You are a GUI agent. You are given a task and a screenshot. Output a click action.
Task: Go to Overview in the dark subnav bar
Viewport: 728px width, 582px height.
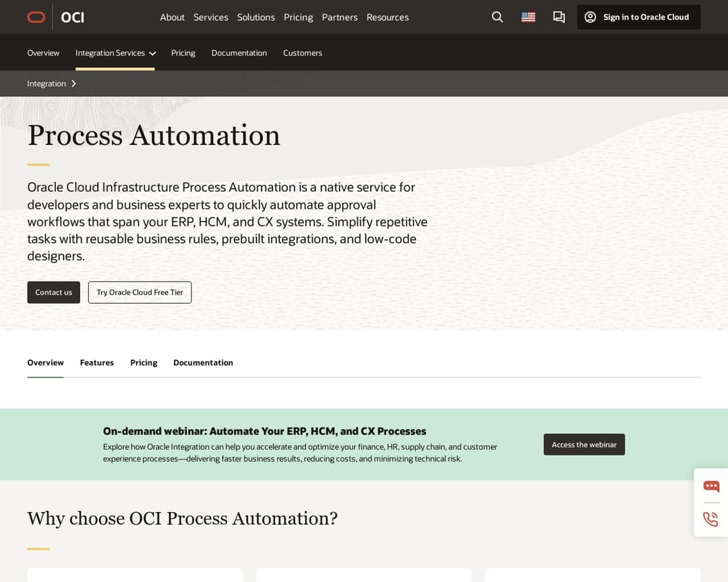tap(43, 53)
